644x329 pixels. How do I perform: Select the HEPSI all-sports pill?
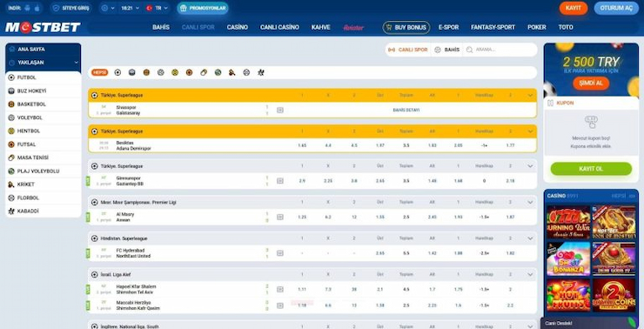pyautogui.click(x=100, y=72)
